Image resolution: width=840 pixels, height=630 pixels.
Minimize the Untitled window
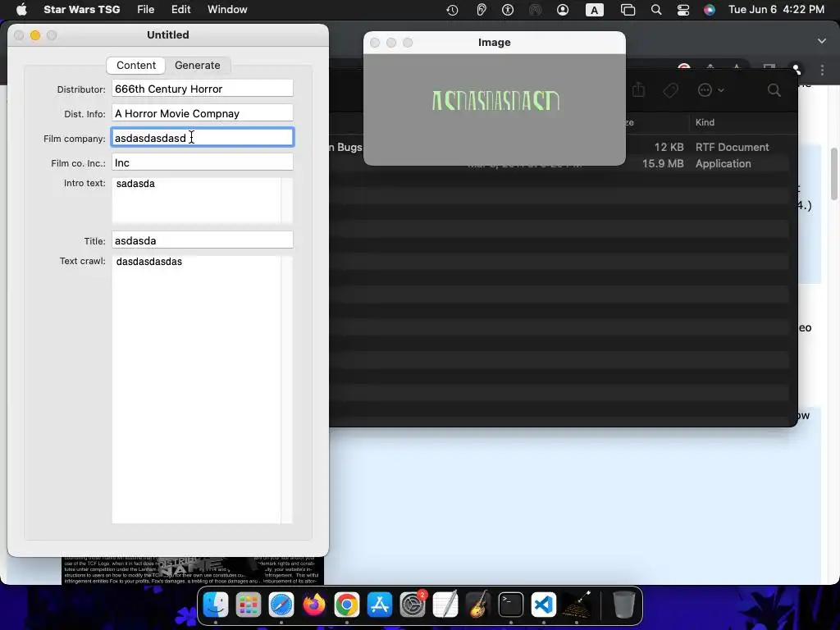click(x=35, y=35)
